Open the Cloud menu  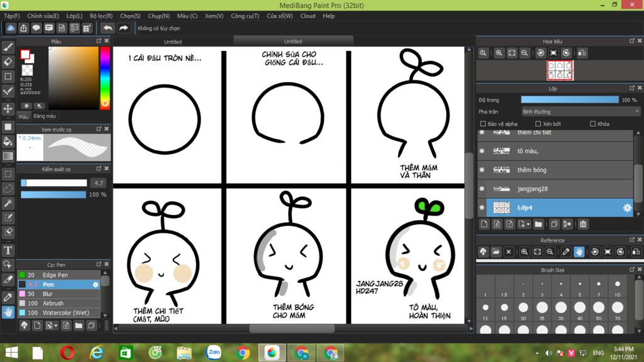[308, 16]
